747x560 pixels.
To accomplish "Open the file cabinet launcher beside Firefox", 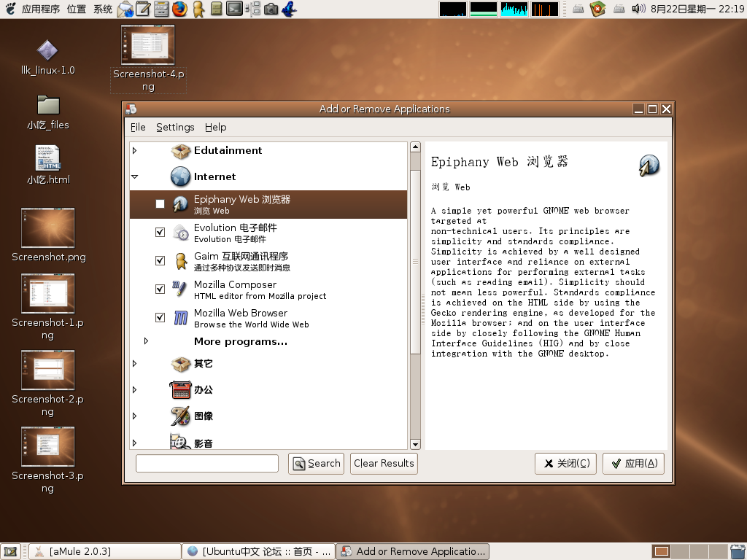I will pos(161,9).
